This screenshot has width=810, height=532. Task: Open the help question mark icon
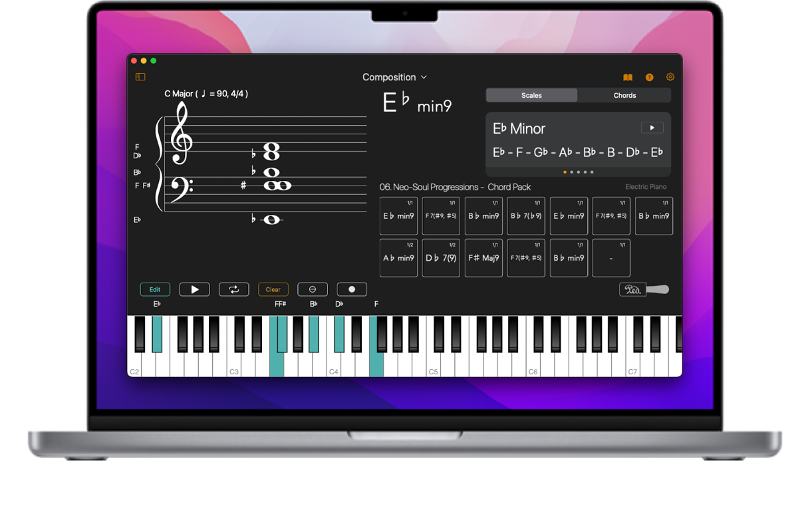point(649,77)
